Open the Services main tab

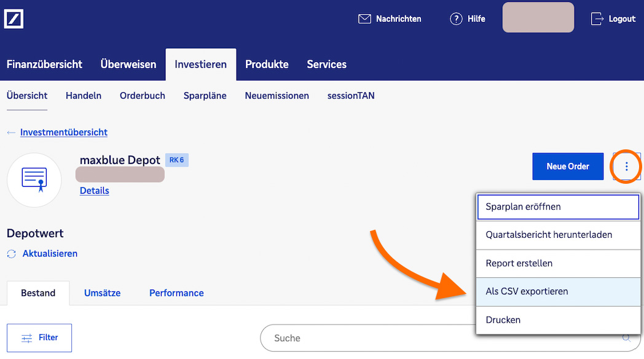(326, 65)
